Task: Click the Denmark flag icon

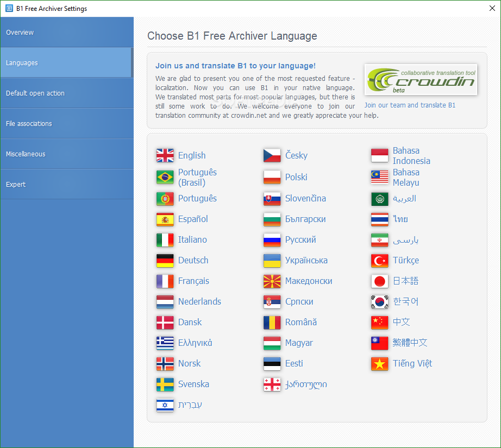Action: pos(165,323)
